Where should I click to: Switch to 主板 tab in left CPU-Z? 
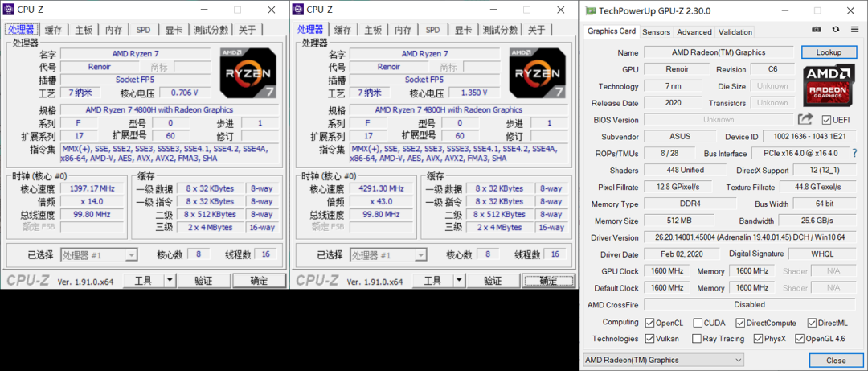[84, 30]
